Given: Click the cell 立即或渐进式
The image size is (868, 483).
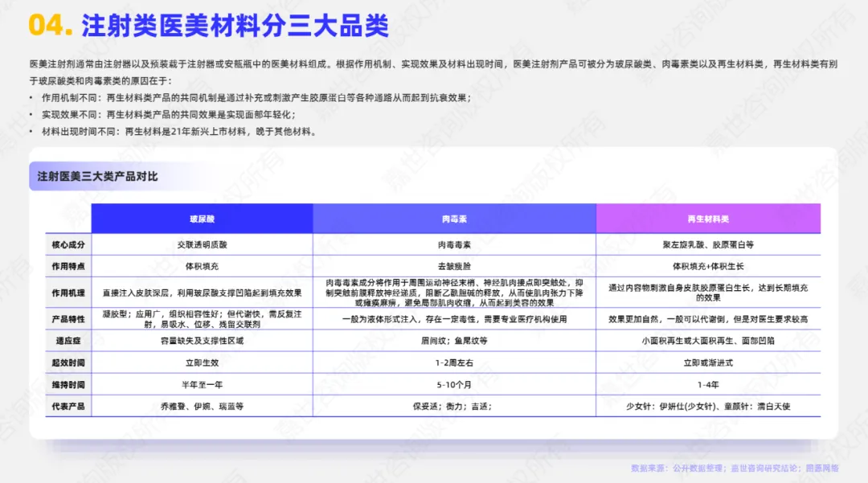Looking at the screenshot, I should [708, 363].
